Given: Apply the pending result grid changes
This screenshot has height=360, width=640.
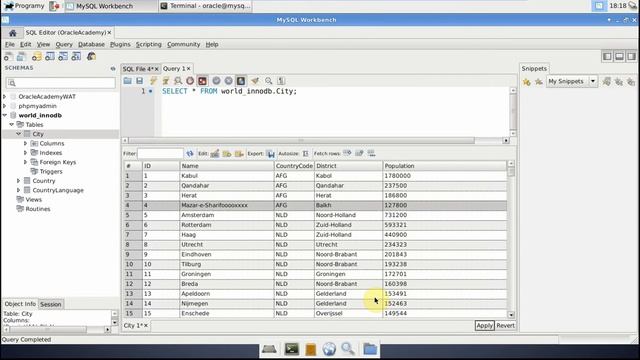Looking at the screenshot, I should (x=484, y=325).
